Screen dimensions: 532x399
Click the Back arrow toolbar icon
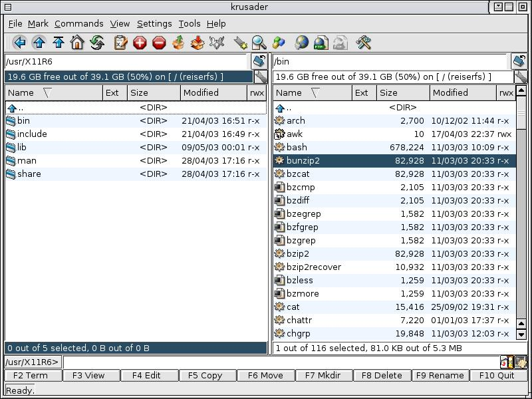(x=19, y=43)
